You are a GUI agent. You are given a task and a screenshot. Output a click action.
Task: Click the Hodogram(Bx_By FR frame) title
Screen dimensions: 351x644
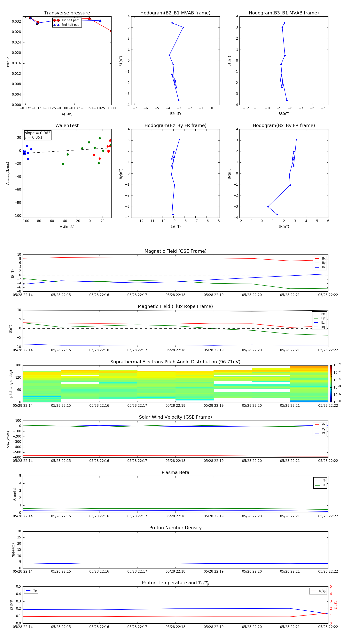pos(284,125)
